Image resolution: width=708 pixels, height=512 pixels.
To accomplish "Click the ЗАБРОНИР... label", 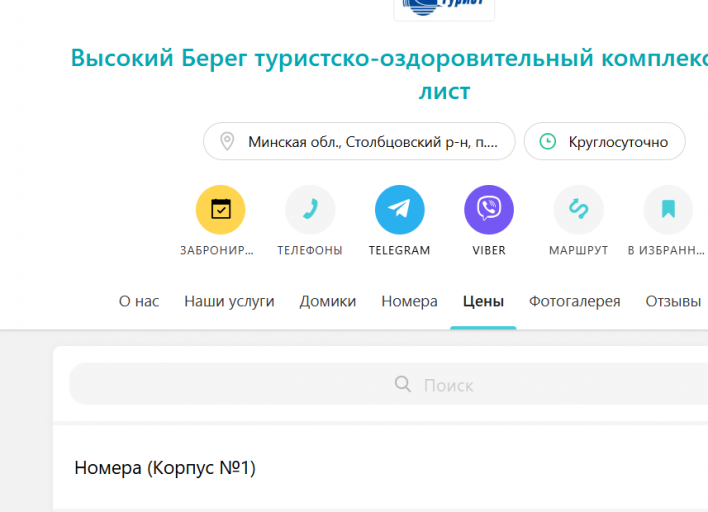I will click(x=217, y=250).
